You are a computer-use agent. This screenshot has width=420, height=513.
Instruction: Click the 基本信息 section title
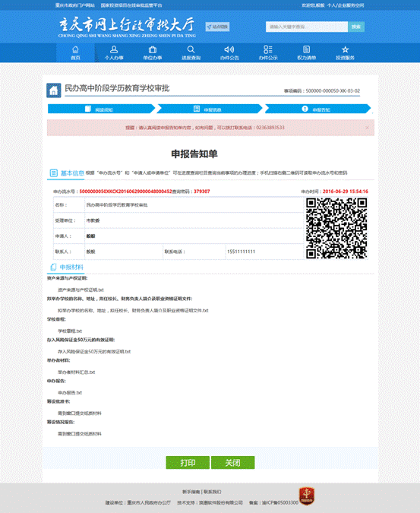pos(72,173)
